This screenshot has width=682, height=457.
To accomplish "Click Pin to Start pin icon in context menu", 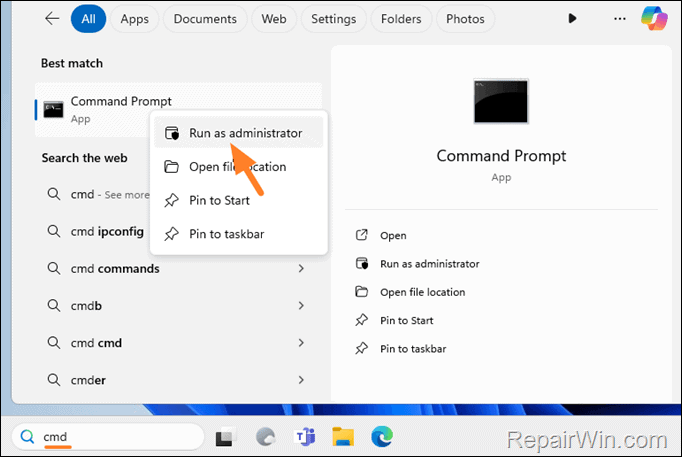I will click(x=171, y=200).
